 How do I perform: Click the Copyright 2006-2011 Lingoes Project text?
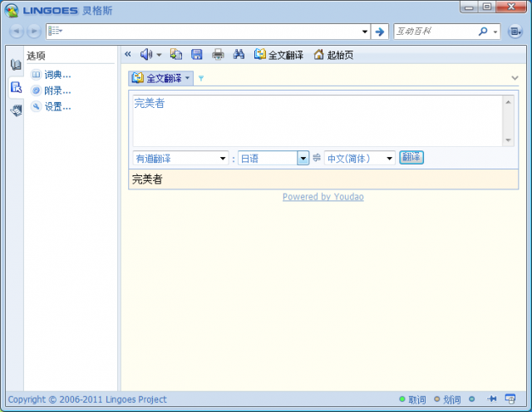pyautogui.click(x=87, y=400)
